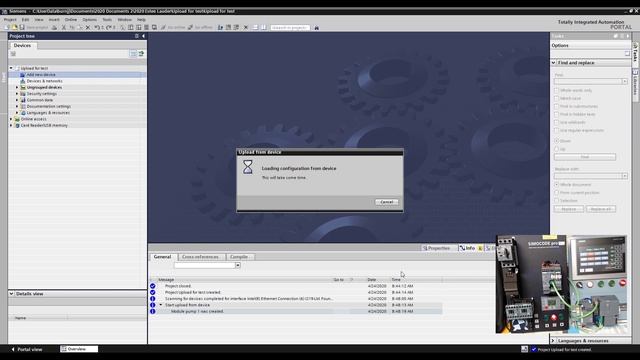Click the Delete X icon near Cut

[87, 27]
